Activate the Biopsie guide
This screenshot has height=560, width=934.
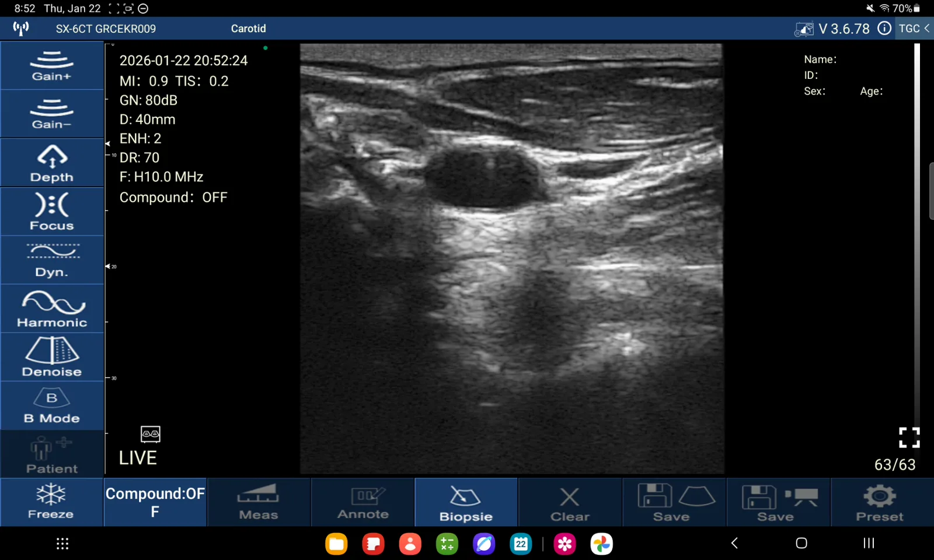(x=466, y=502)
